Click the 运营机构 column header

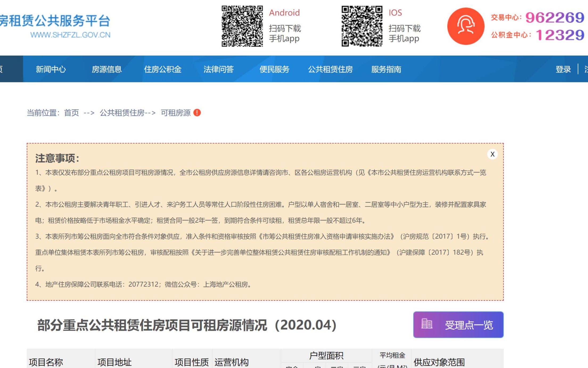pyautogui.click(x=232, y=362)
